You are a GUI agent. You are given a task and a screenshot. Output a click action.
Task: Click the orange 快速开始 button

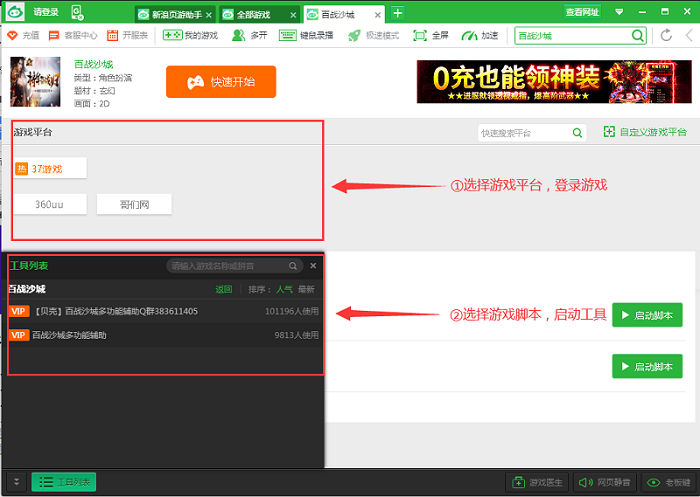coord(220,82)
